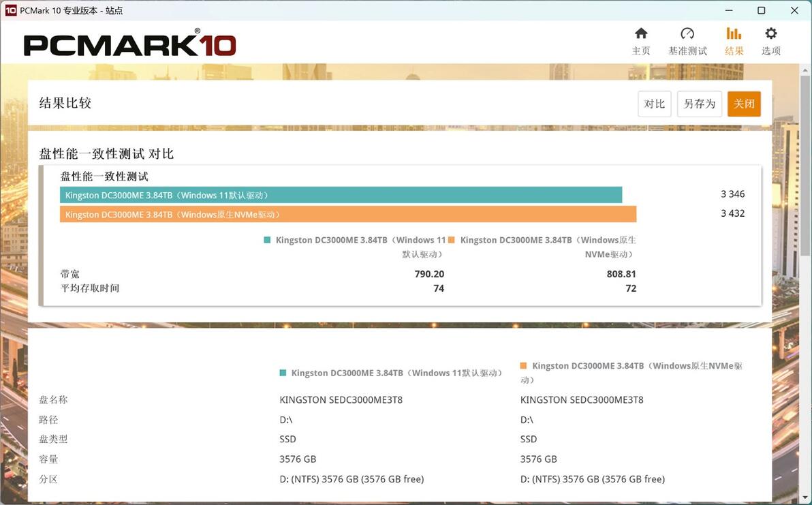
Task: Click the 容量 label
Action: click(48, 459)
